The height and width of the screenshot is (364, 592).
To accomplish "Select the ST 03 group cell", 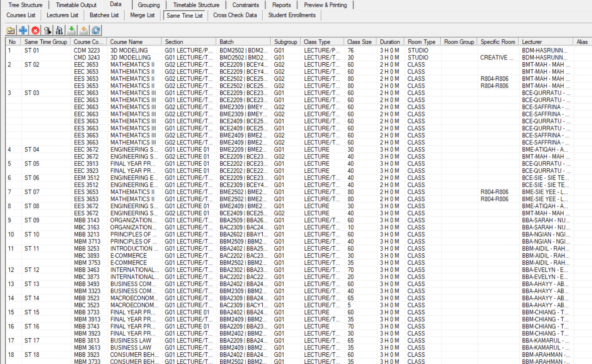I will tap(32, 93).
